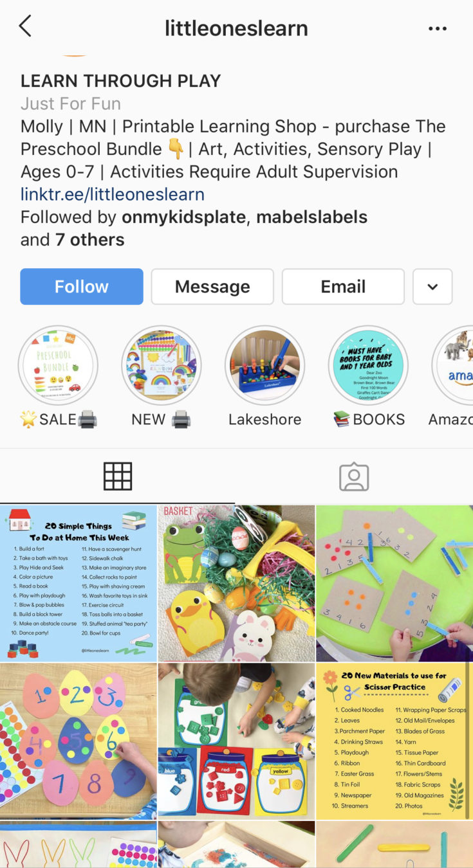Open the Easter basket toys post
Image resolution: width=473 pixels, height=868 pixels.
(x=236, y=583)
